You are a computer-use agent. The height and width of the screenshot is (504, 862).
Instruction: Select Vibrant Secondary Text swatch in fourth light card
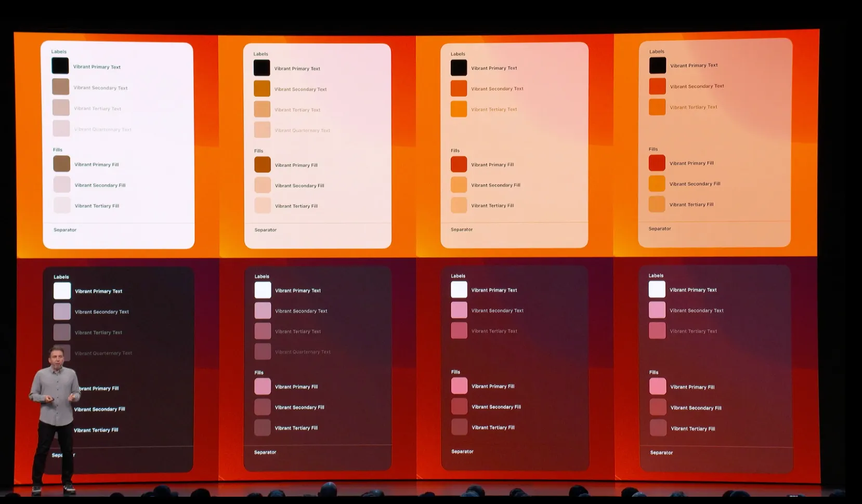coord(658,86)
